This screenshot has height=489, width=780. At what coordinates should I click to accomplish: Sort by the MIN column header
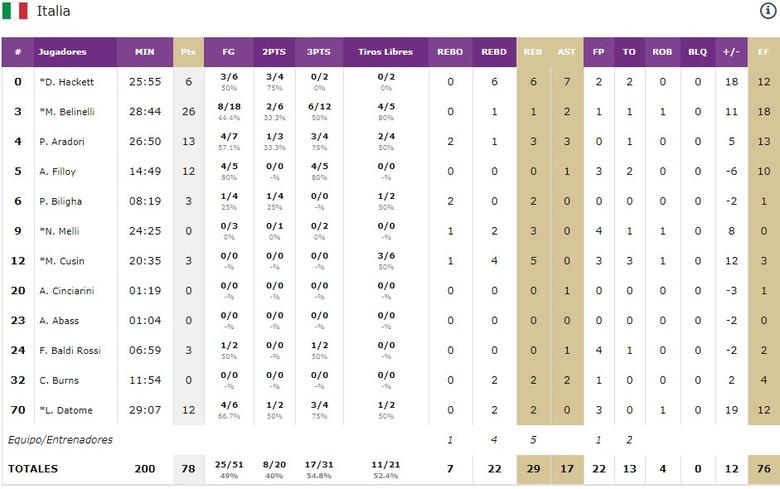pos(144,52)
